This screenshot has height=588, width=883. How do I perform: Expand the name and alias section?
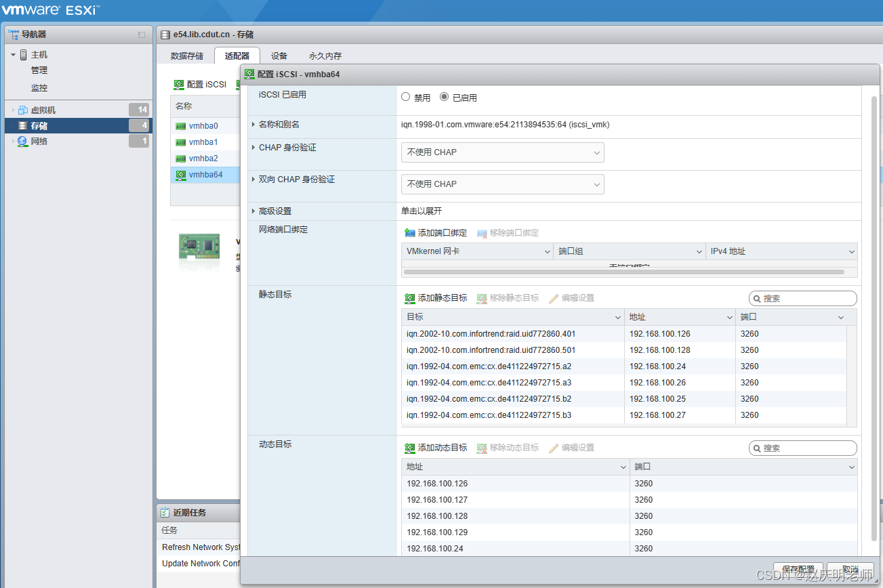point(253,125)
